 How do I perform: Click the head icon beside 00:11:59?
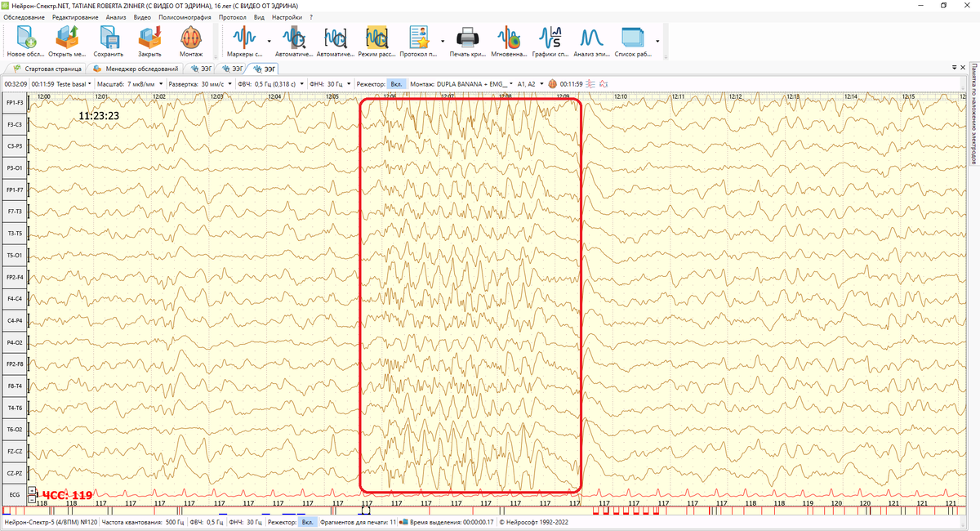pyautogui.click(x=553, y=83)
